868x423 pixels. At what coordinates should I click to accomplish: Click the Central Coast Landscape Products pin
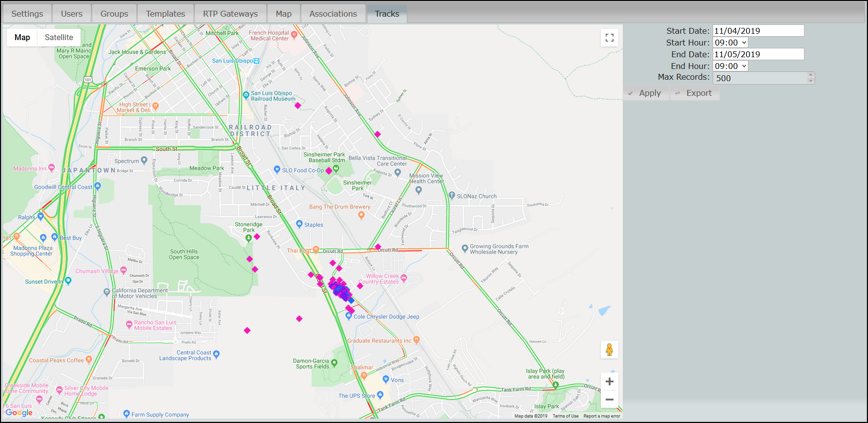pos(216,354)
